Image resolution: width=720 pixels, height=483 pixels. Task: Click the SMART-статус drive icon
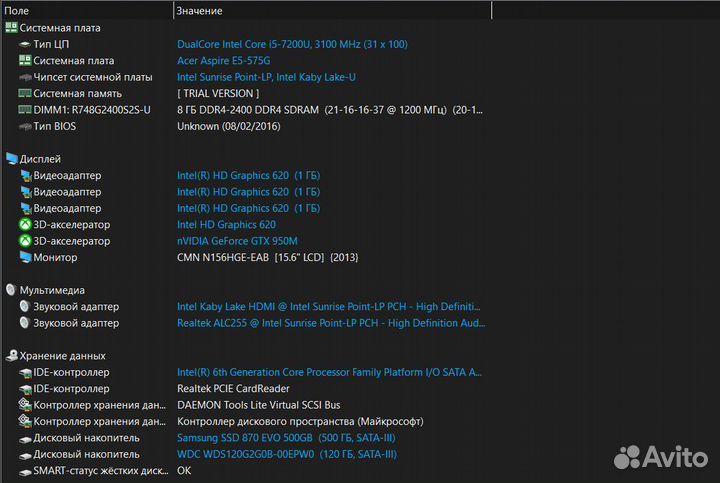point(25,472)
